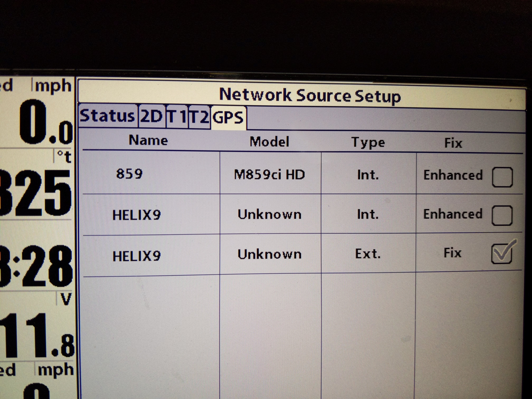532x399 pixels.
Task: Select the T2 tab
Action: pos(200,118)
